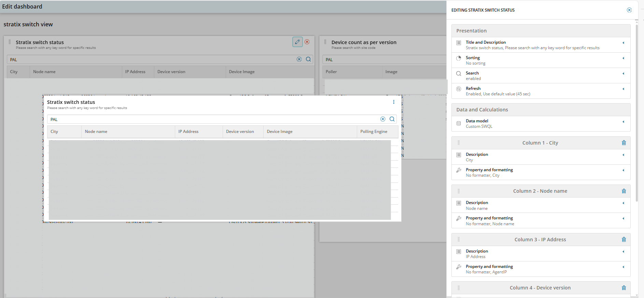Click Device version column header in popup table
Image resolution: width=644 pixels, height=298 pixels.
coord(243,132)
